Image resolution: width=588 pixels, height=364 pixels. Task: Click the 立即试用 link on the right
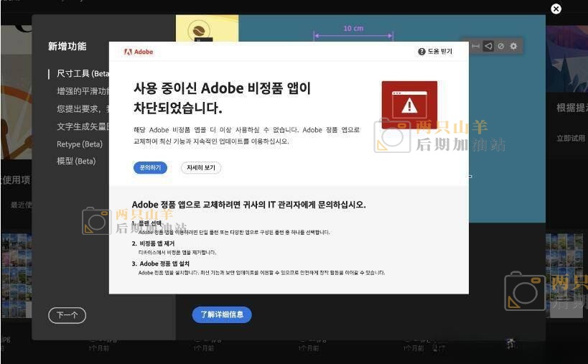coord(571,138)
